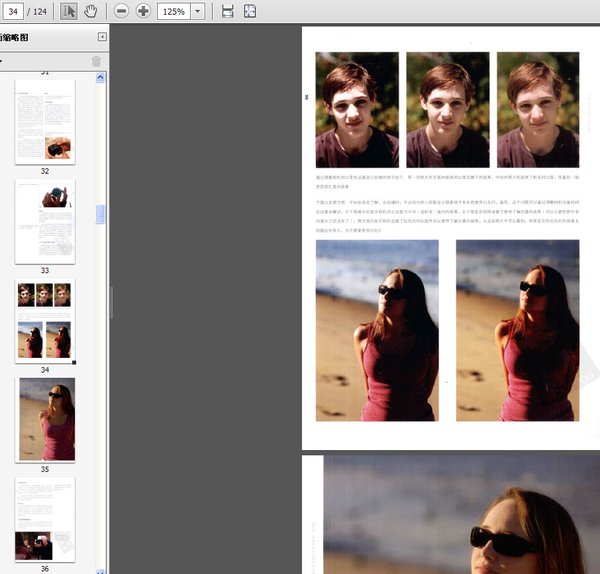The image size is (600, 574).
Task: Click the fit page view icon
Action: [249, 11]
